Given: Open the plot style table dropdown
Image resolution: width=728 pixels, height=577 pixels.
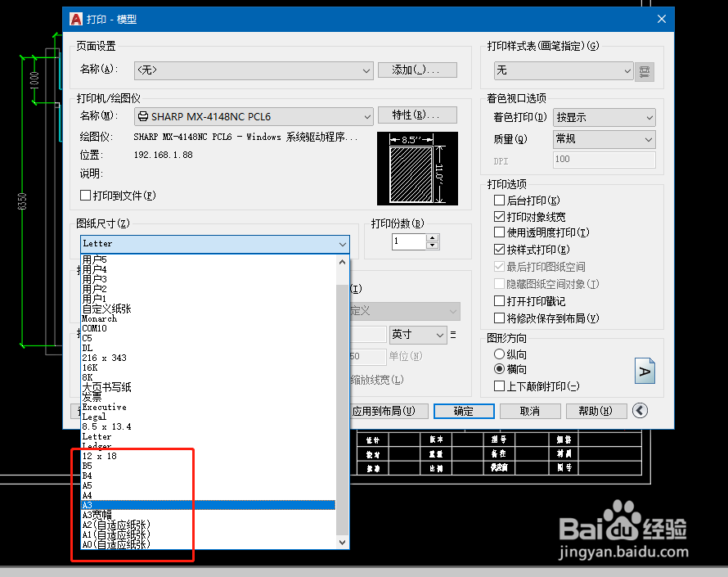Looking at the screenshot, I should click(x=564, y=71).
